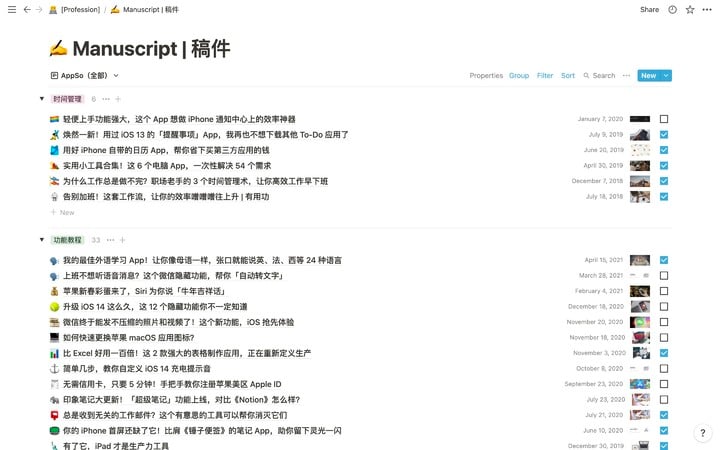Check the box for March 28, 2021 row
The height and width of the screenshot is (450, 720).
664,276
